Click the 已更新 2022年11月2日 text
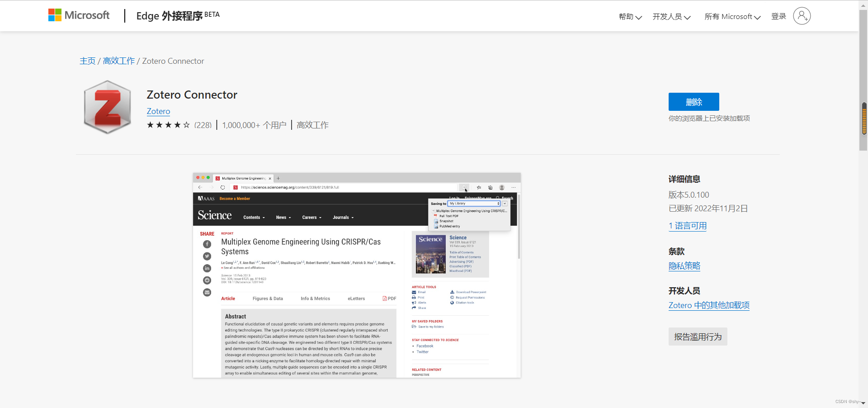Image resolution: width=868 pixels, height=408 pixels. 708,209
